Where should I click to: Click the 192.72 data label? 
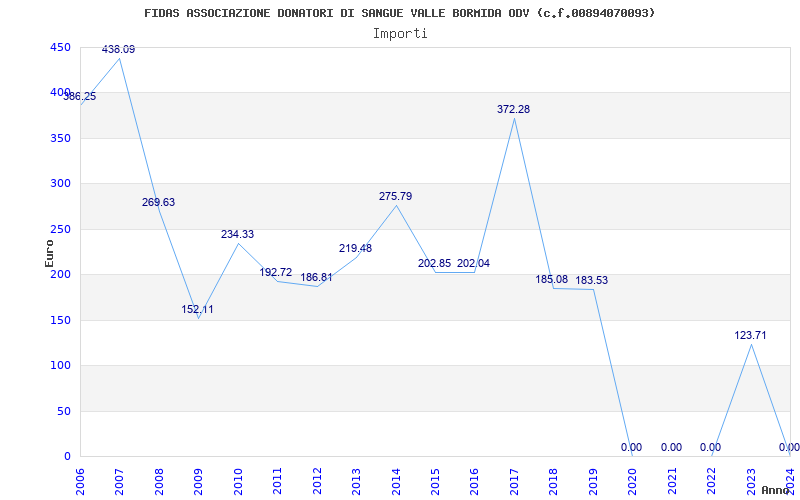(x=276, y=272)
